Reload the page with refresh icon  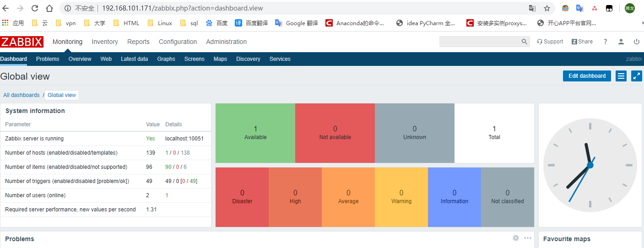click(35, 8)
